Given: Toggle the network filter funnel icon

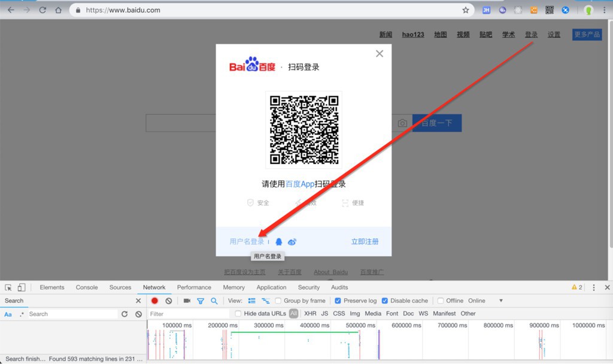Looking at the screenshot, I should 201,301.
